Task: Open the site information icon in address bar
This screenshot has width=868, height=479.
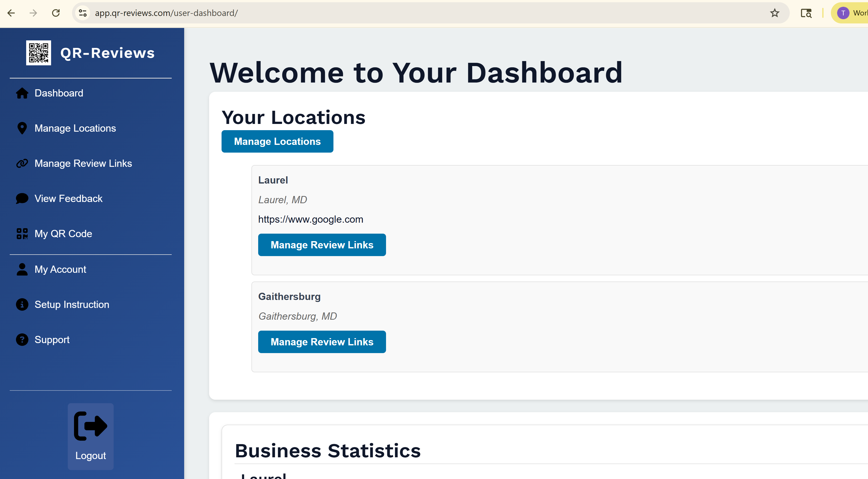Action: [x=83, y=13]
